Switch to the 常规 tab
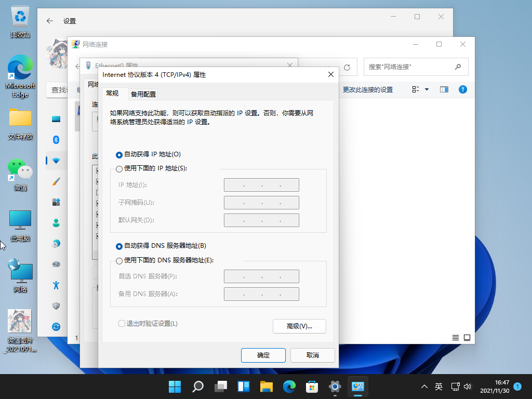The width and height of the screenshot is (532, 399). coord(112,94)
